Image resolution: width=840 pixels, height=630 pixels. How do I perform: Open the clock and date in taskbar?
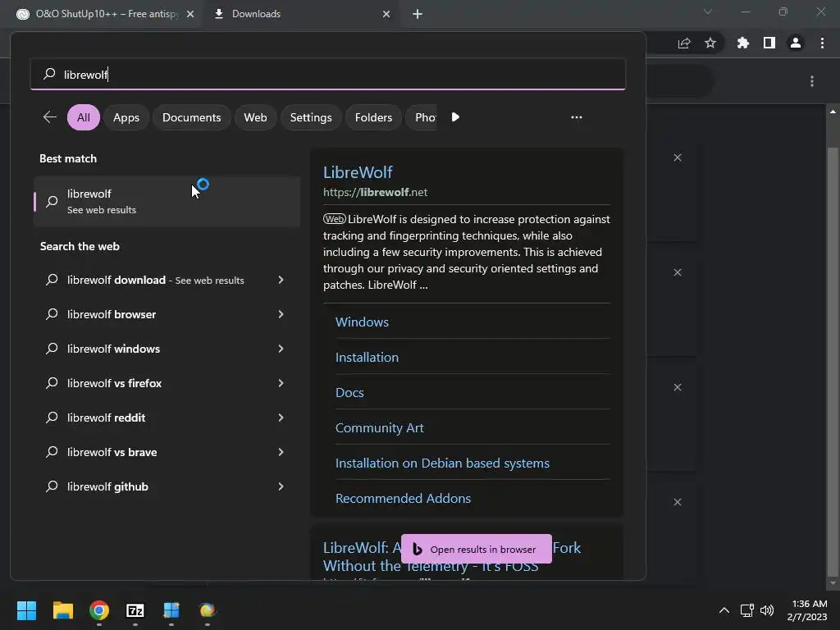coord(807,610)
